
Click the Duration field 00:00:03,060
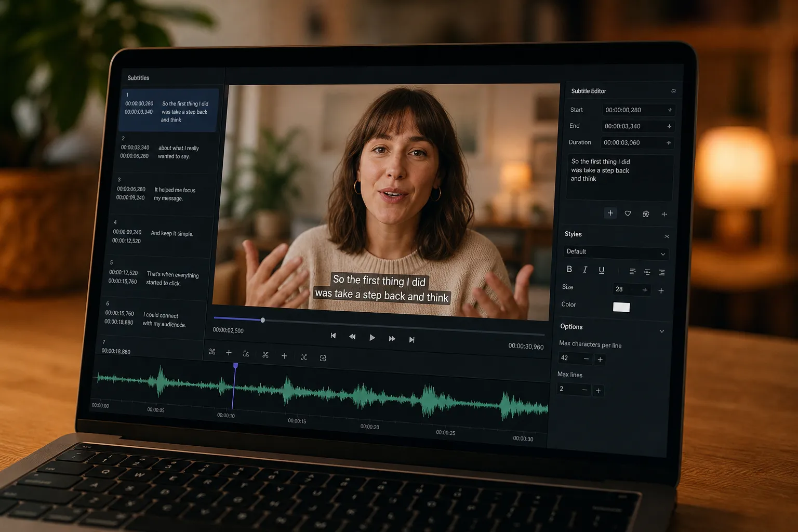pyautogui.click(x=637, y=142)
